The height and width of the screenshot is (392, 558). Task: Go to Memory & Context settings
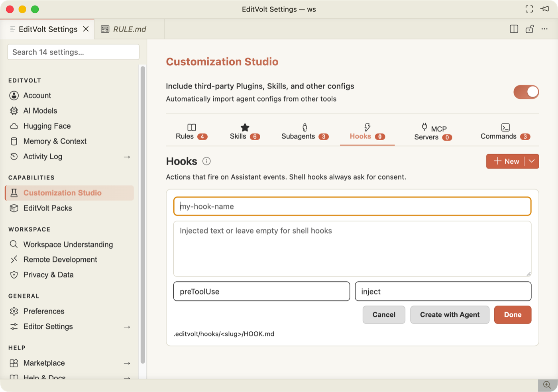pyautogui.click(x=69, y=141)
